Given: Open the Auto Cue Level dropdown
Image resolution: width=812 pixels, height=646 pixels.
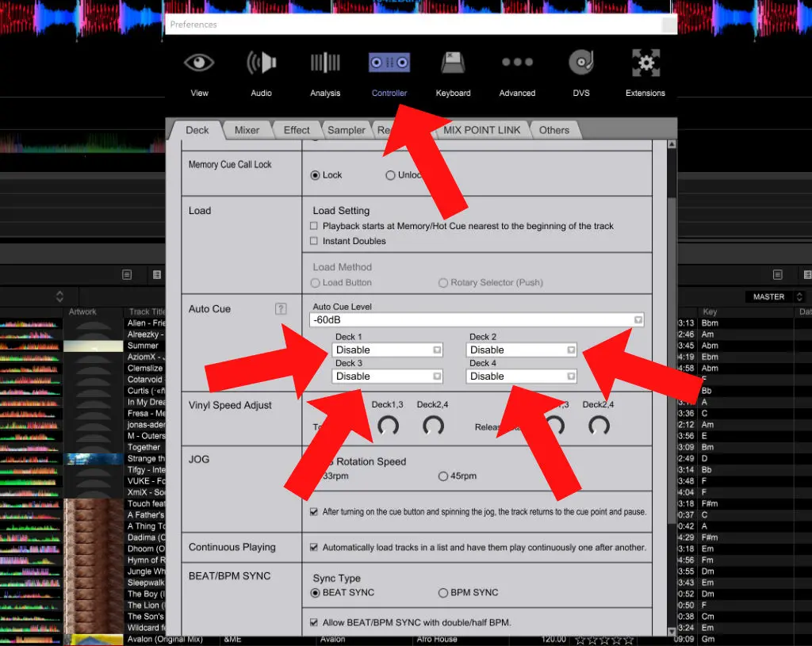Looking at the screenshot, I should pos(638,319).
